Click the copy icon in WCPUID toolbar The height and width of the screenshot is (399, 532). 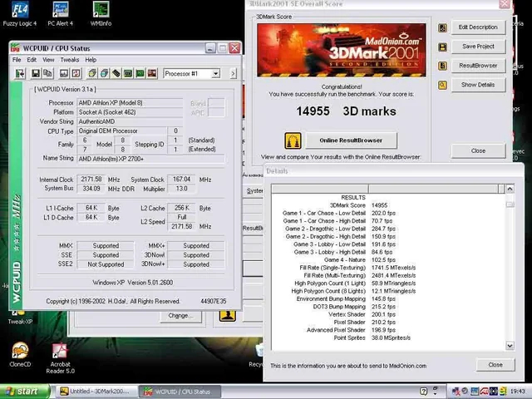coord(48,74)
